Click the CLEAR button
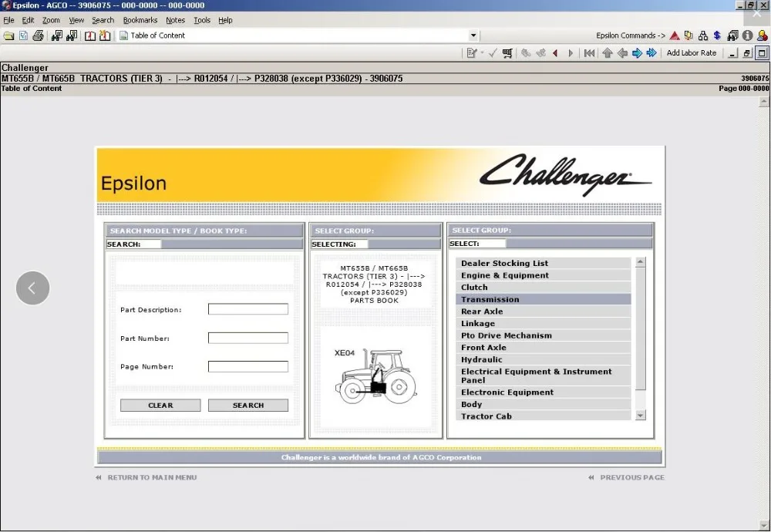Viewport: 771px width, 532px height. (160, 405)
